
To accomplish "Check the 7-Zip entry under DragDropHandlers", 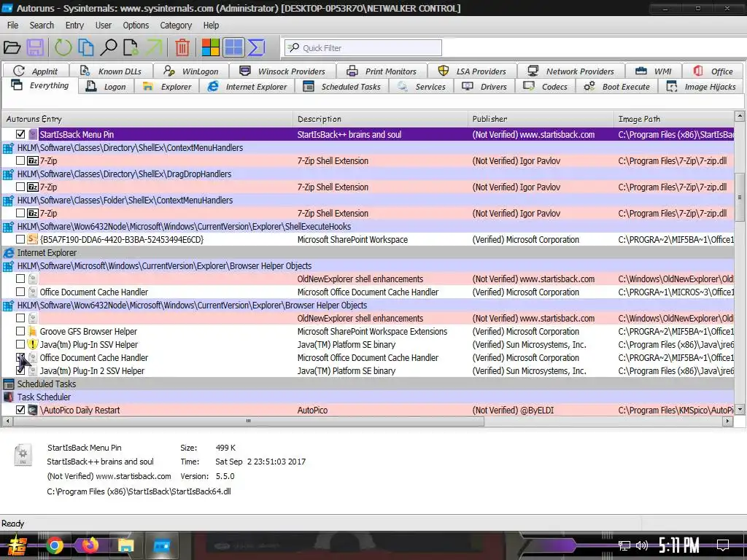I will click(x=20, y=187).
